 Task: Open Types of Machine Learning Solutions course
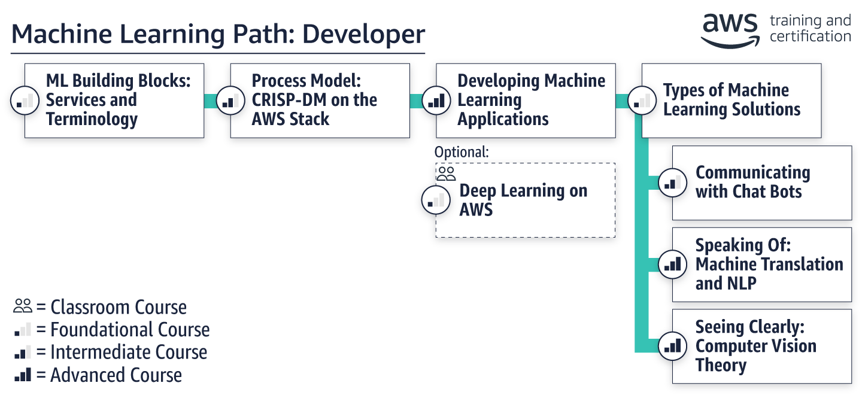pos(732,101)
